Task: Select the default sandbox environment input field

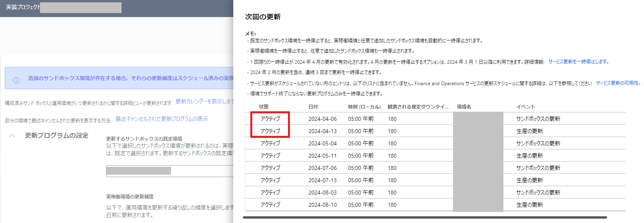Action: click(x=170, y=171)
